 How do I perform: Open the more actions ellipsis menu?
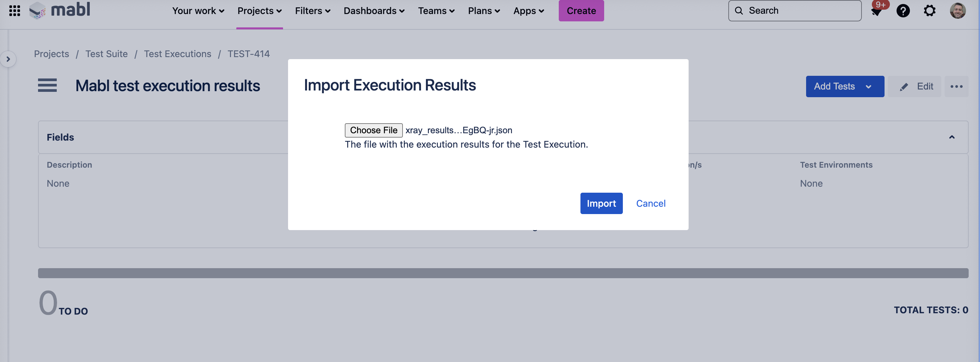tap(956, 86)
